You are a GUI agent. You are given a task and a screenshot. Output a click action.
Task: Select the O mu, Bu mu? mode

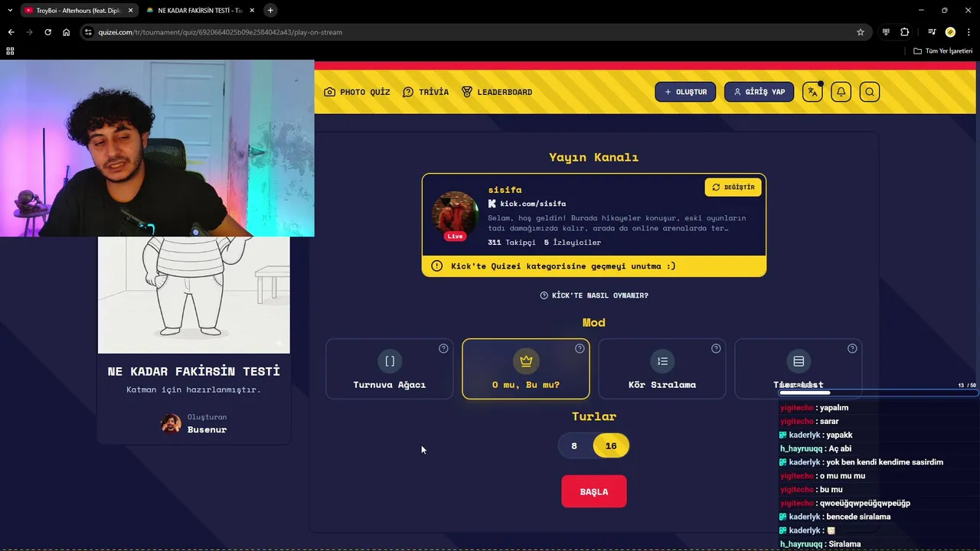526,369
